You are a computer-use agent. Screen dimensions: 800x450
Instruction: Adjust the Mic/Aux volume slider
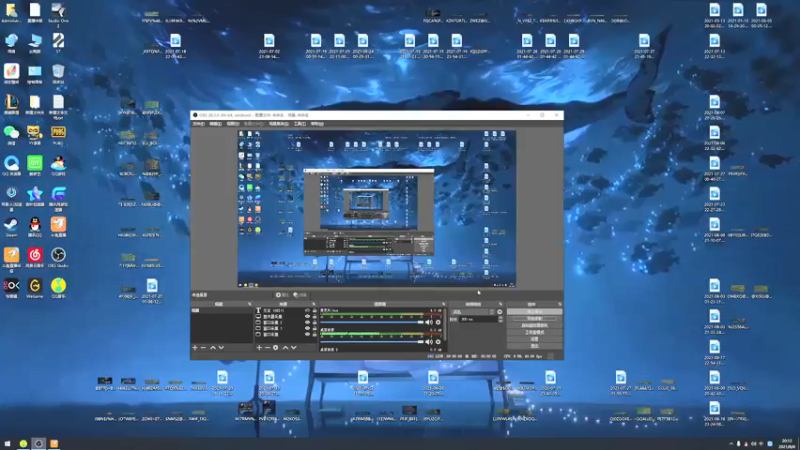372,322
